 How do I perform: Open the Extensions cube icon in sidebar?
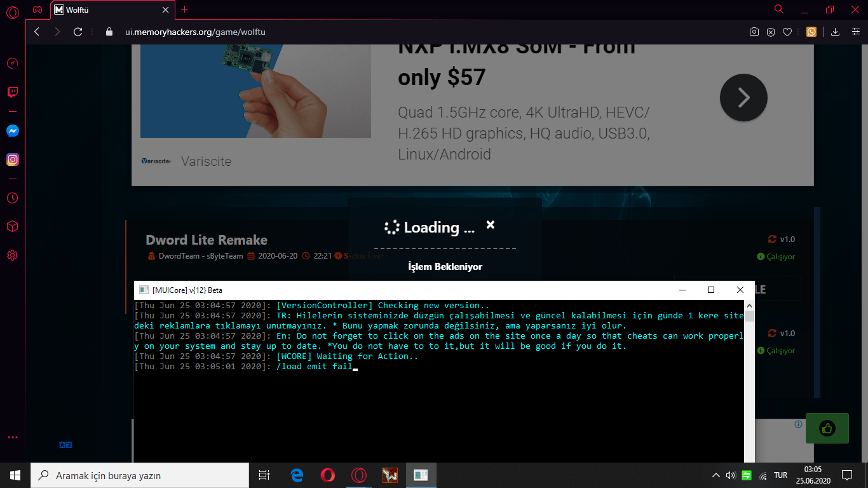click(12, 226)
